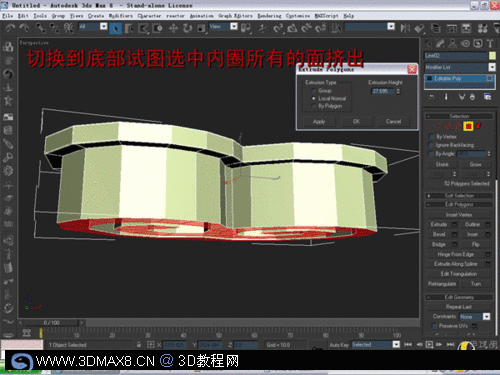This screenshot has height=375, width=500.
Task: Open the Motion command panel tab
Action: point(465,43)
